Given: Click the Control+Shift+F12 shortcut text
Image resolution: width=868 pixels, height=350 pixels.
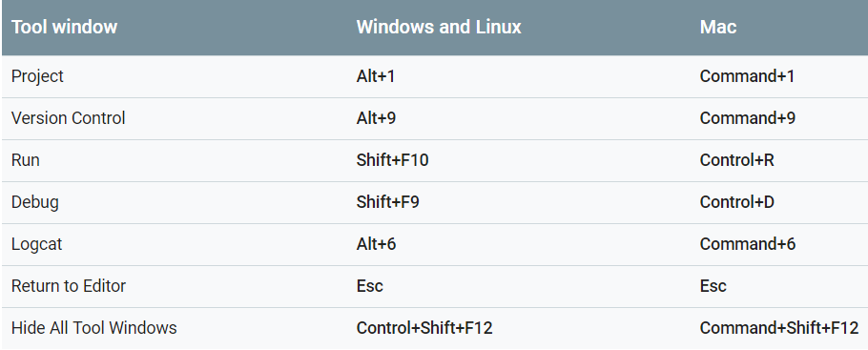Looking at the screenshot, I should (x=424, y=328).
